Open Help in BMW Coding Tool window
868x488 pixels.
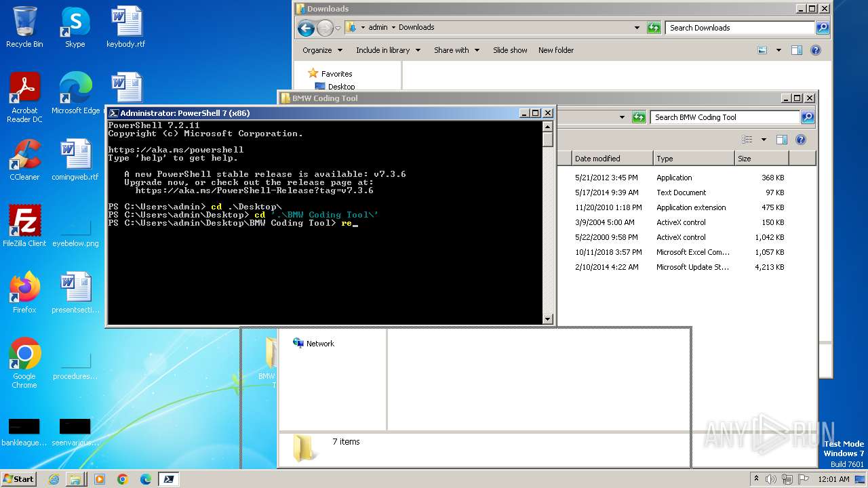tap(801, 140)
